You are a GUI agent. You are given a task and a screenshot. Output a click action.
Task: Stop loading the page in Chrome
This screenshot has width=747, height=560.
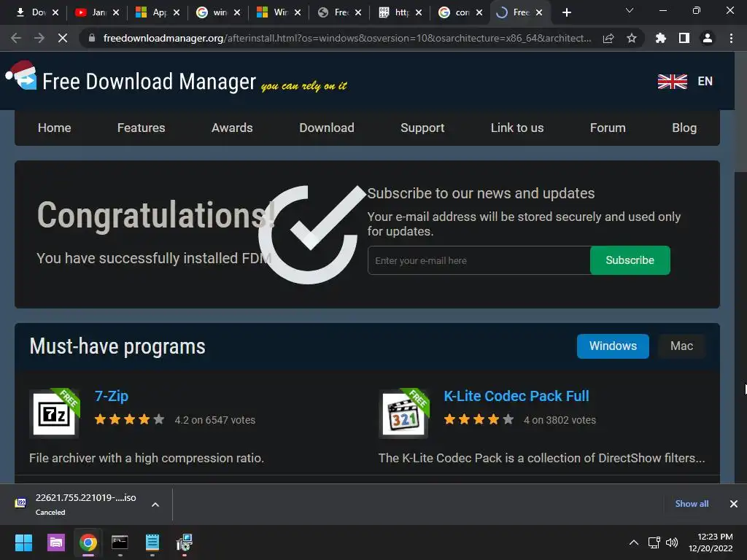[x=63, y=38]
